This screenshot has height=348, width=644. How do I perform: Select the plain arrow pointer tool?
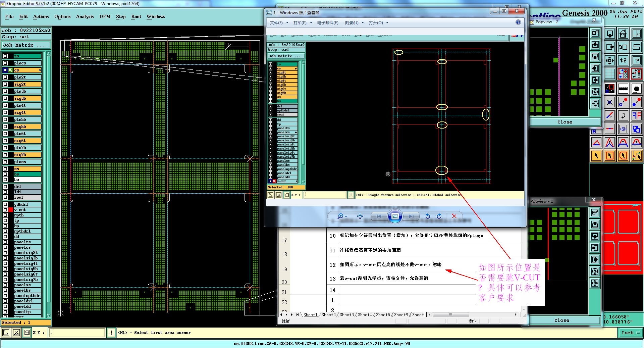tap(596, 156)
